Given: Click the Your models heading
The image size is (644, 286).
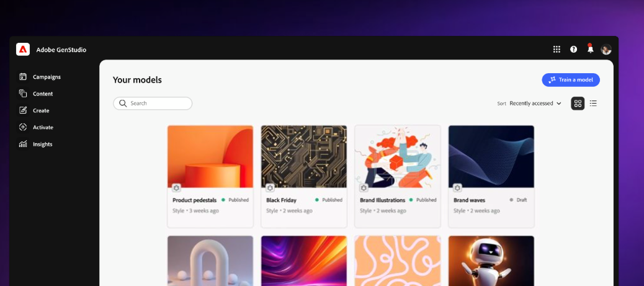Looking at the screenshot, I should point(137,80).
